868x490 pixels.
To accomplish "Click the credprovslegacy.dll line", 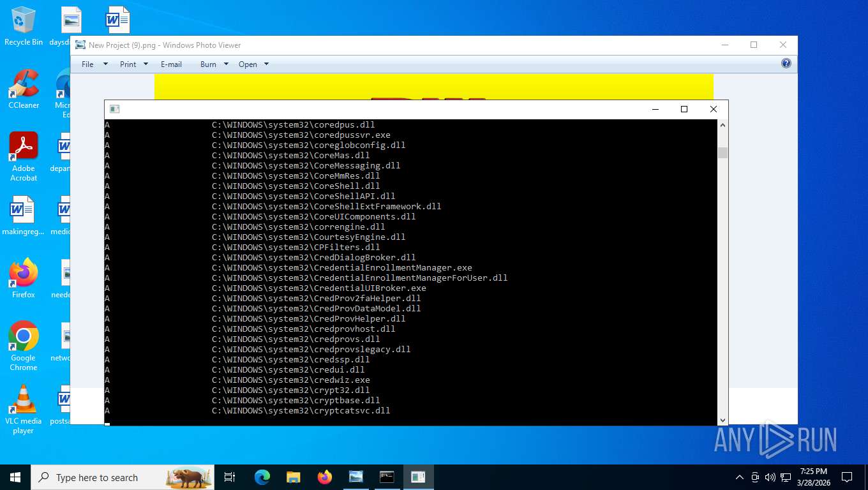I will [311, 350].
